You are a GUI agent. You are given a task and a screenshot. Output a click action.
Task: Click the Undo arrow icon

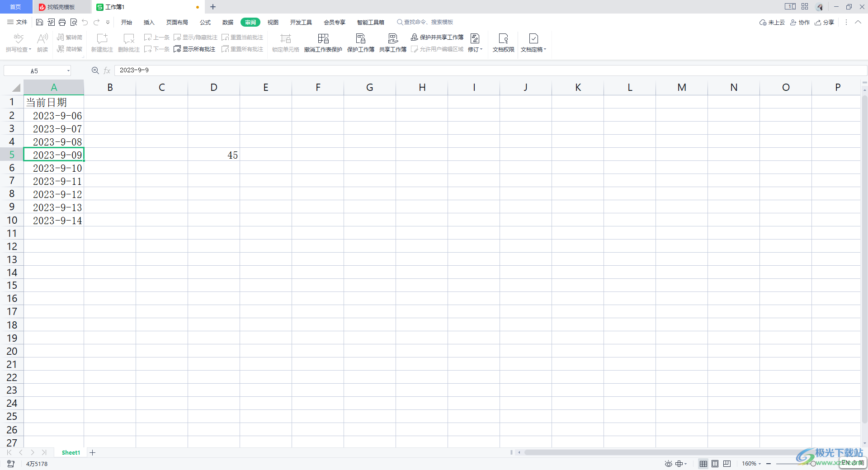[x=85, y=22]
